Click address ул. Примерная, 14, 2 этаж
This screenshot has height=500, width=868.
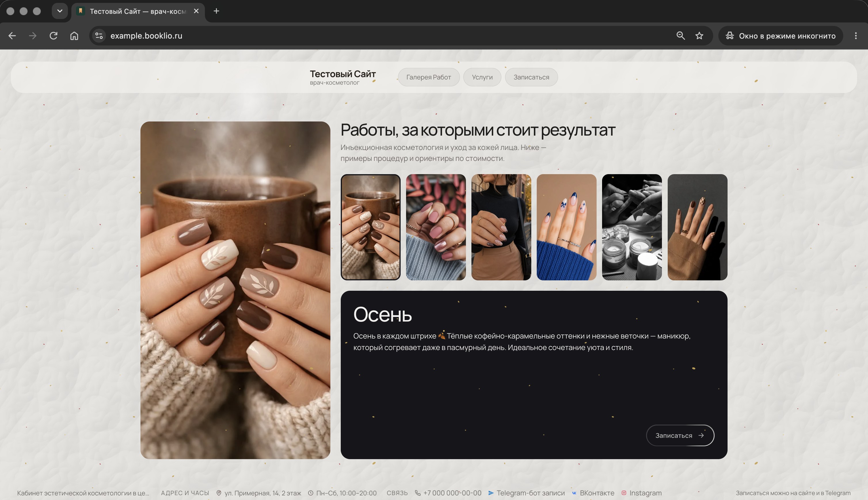(x=263, y=493)
